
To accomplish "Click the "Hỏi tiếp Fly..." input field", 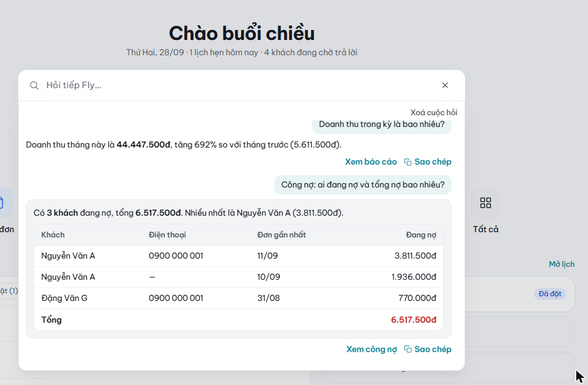I will click(240, 85).
